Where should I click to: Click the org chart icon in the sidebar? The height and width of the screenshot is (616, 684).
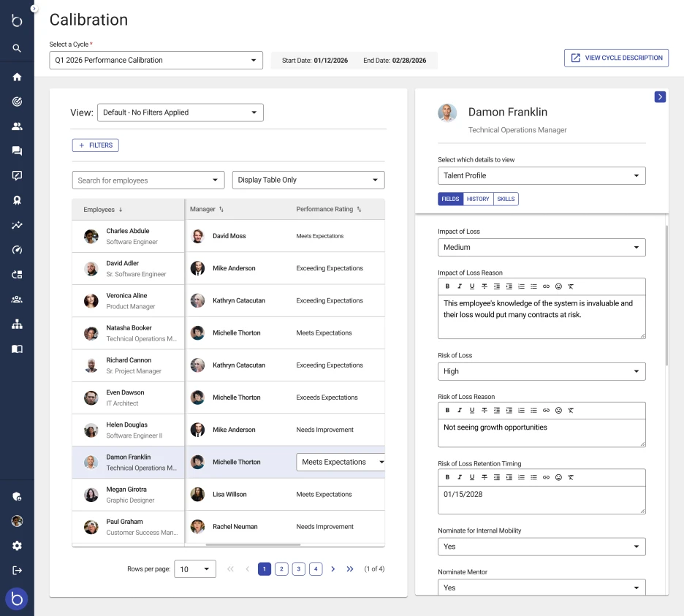(x=17, y=324)
